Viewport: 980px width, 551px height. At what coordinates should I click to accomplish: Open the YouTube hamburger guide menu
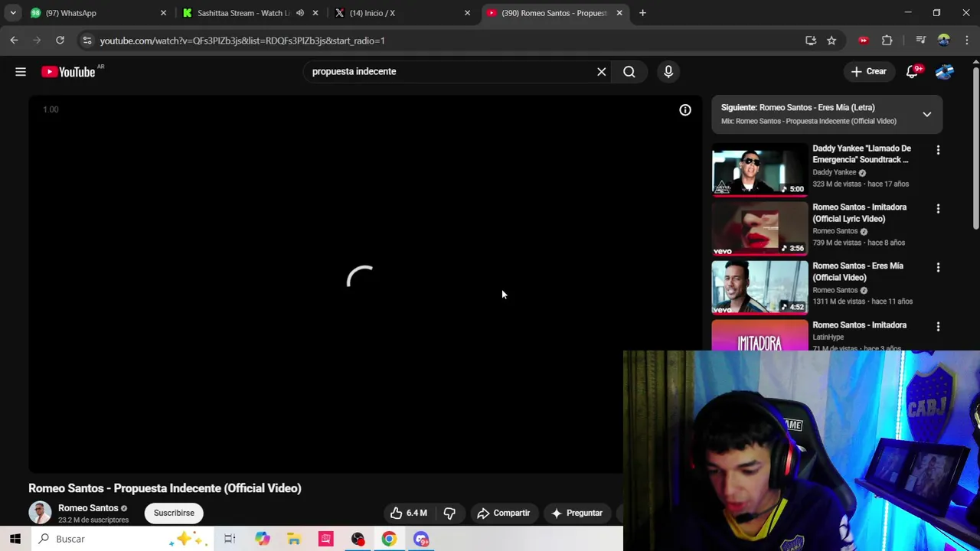tap(21, 71)
